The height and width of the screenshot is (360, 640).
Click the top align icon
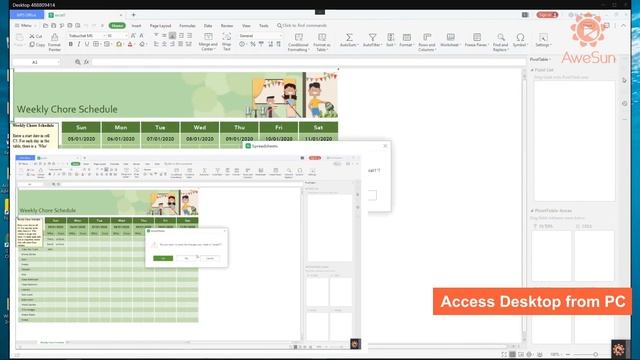[x=156, y=36]
